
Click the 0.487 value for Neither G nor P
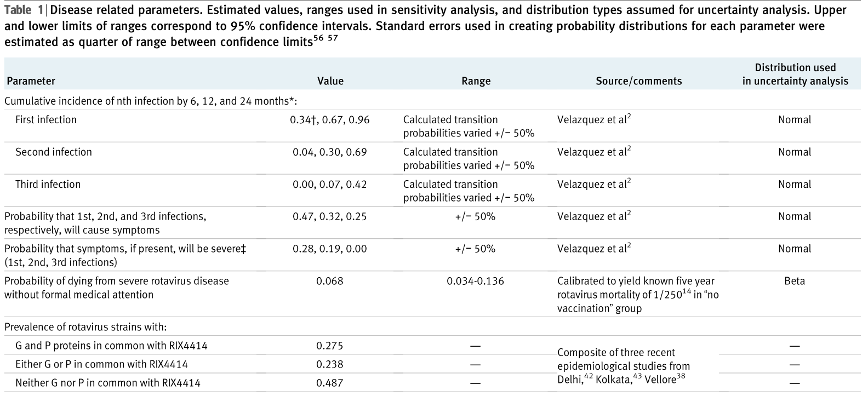coord(330,383)
